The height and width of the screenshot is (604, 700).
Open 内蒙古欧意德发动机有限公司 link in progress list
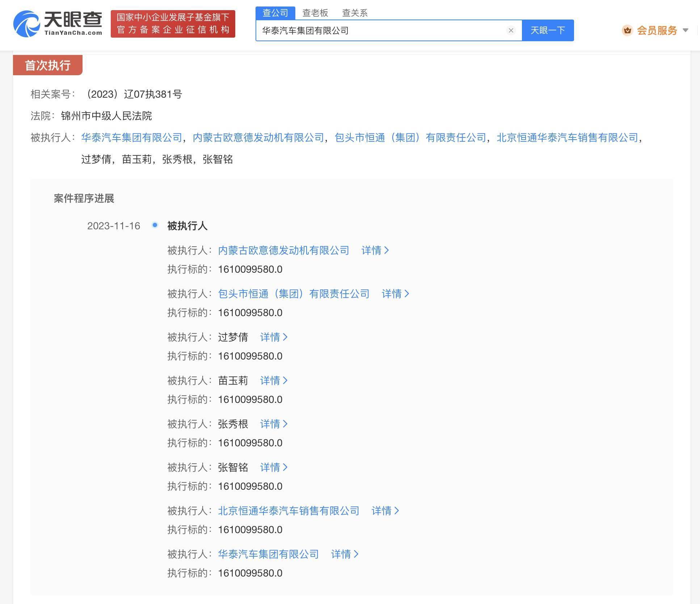283,250
